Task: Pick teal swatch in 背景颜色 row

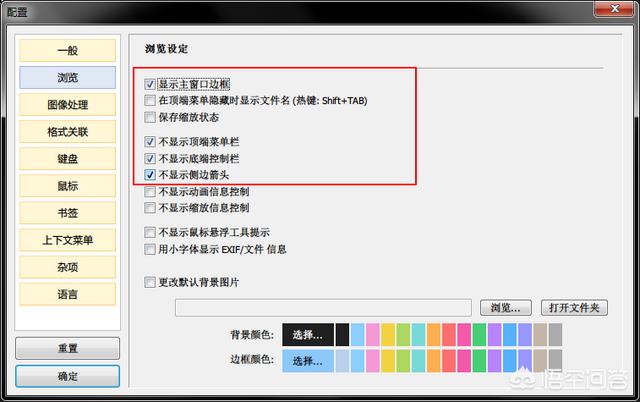Action: 418,335
